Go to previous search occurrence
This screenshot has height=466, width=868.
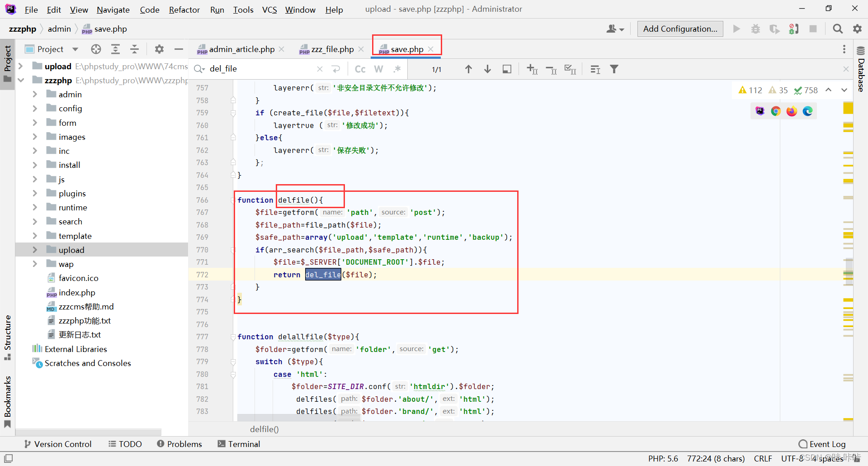point(468,69)
